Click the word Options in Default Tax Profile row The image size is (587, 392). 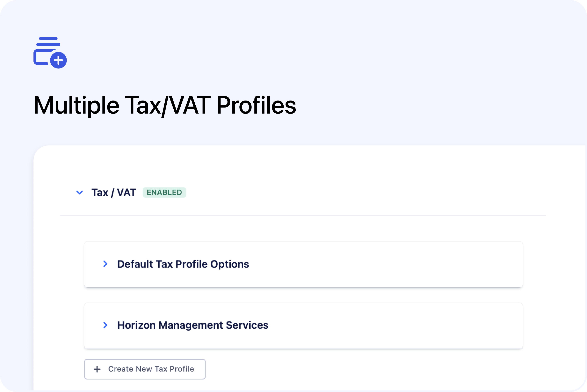point(229,264)
